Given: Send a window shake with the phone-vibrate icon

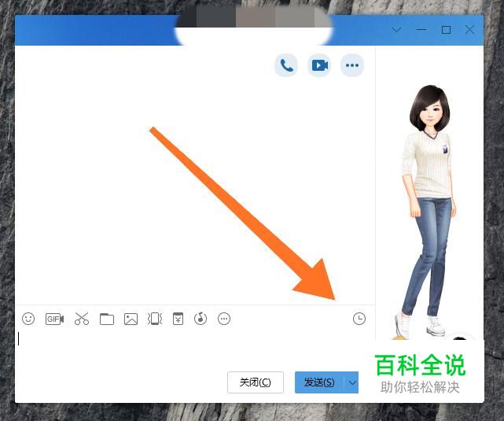Looking at the screenshot, I should click(x=155, y=319).
